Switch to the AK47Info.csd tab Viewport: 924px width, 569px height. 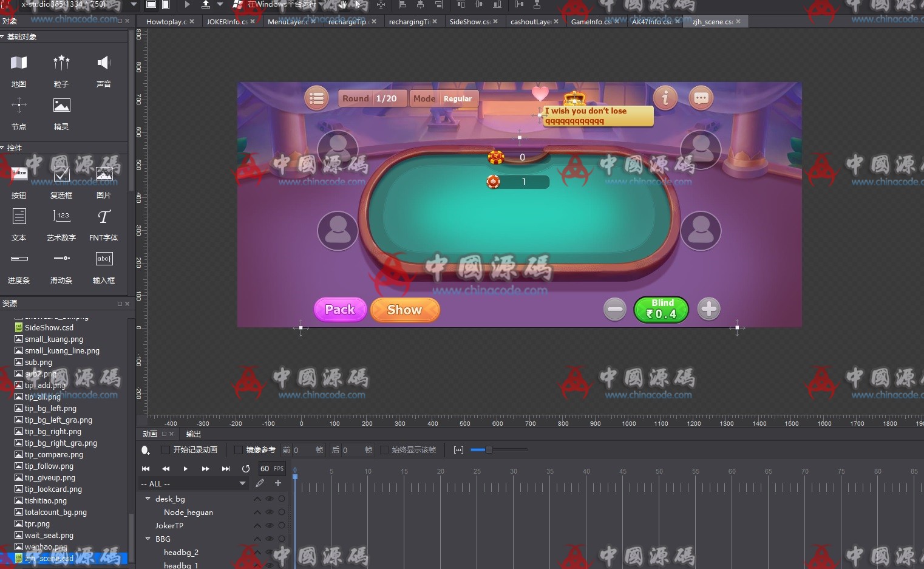(651, 22)
